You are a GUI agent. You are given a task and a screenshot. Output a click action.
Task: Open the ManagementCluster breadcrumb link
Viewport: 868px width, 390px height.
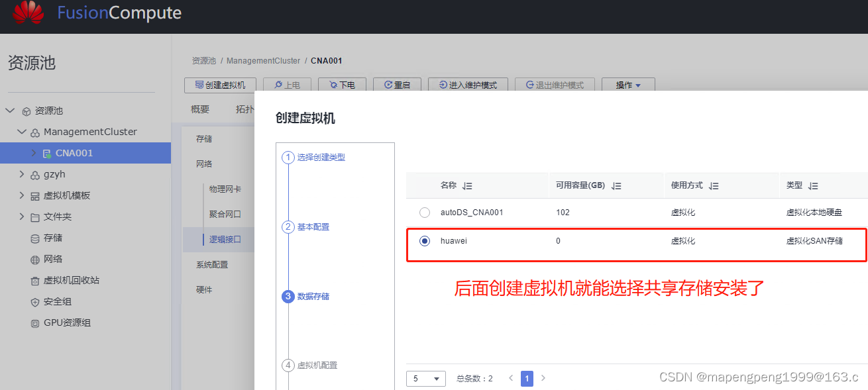coord(264,61)
